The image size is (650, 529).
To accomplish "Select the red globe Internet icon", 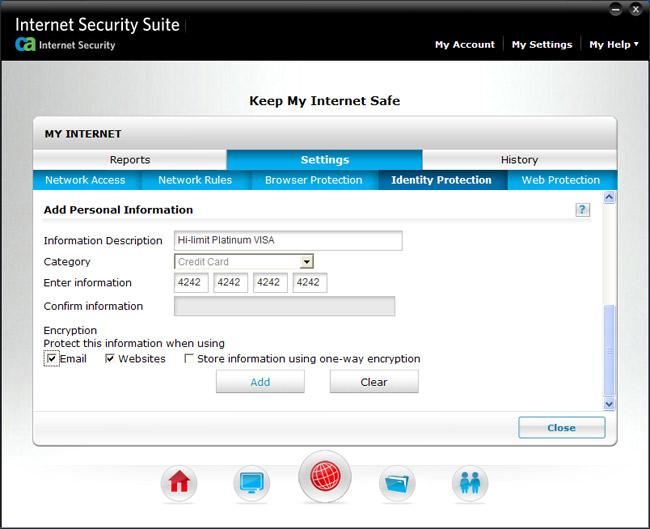I will point(325,478).
